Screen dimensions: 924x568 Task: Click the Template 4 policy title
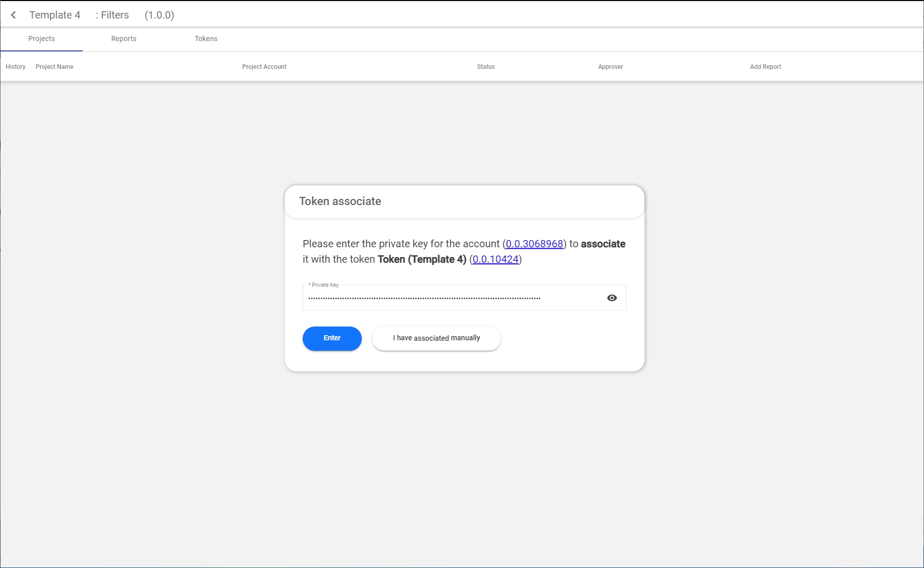(x=55, y=15)
